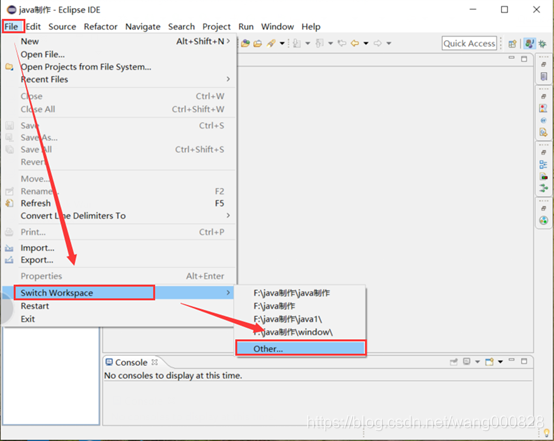Click the Forward navigation arrow icon

378,43
